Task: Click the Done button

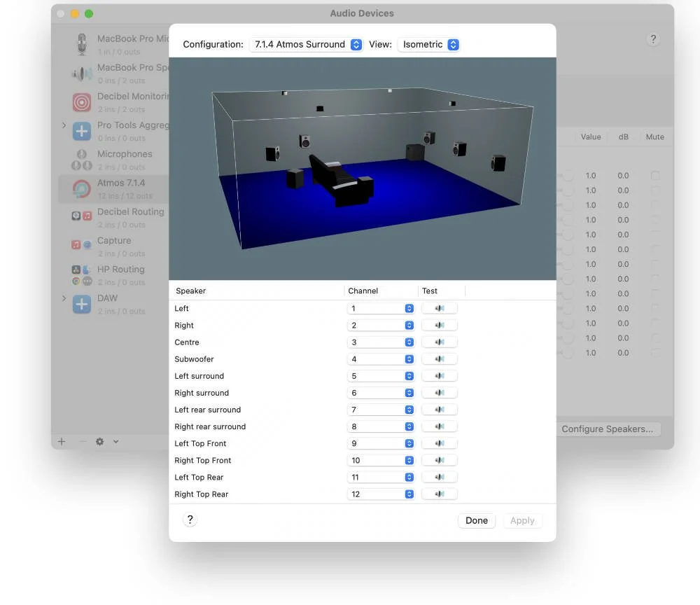Action: click(476, 520)
